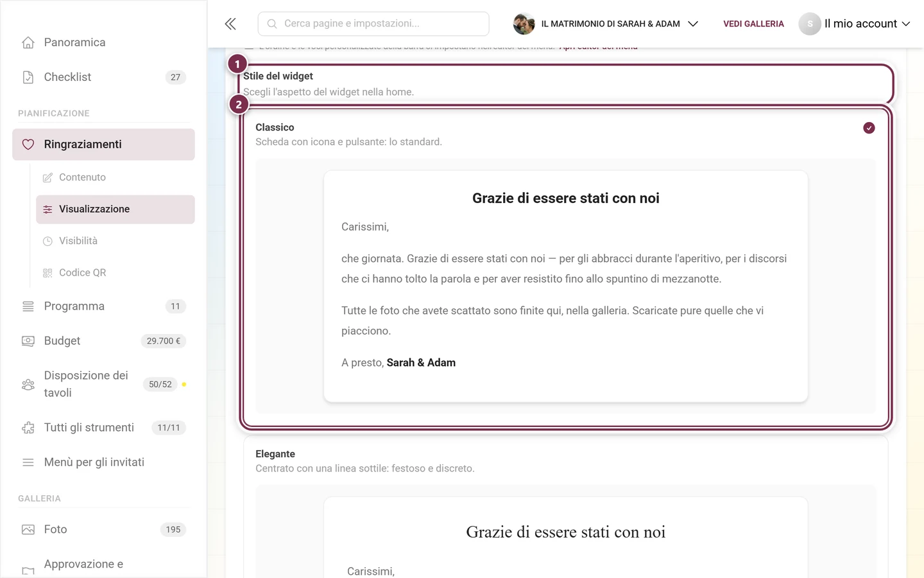Open the Codice QR icon
The width and height of the screenshot is (924, 578).
pos(47,273)
